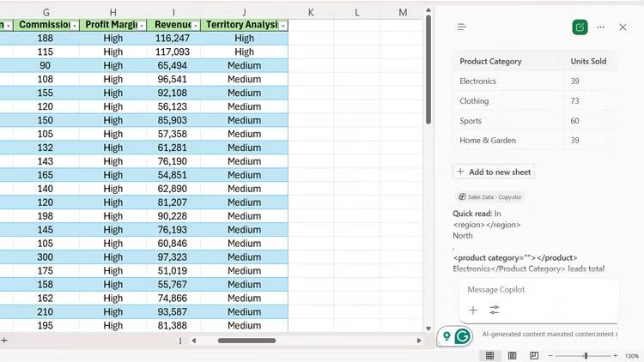
Task: Open the Commission column filter dropdown
Action: [75, 26]
